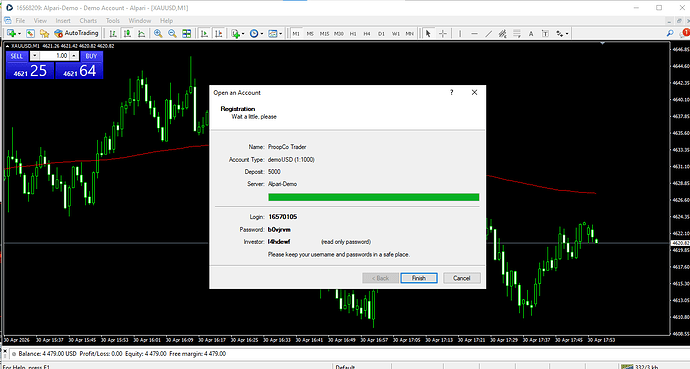Viewport: 690px width, 369px height.
Task: Click Finish in Open an Account dialog
Action: coord(419,278)
